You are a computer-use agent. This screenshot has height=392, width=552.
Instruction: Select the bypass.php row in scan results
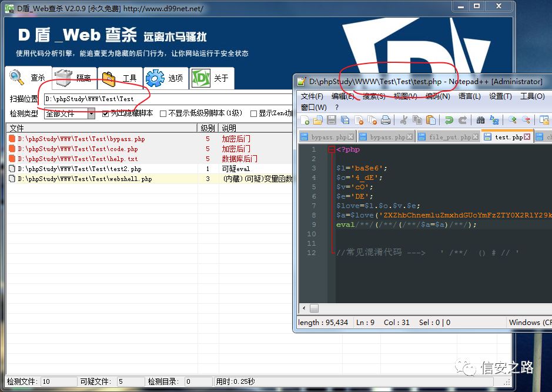(150, 139)
